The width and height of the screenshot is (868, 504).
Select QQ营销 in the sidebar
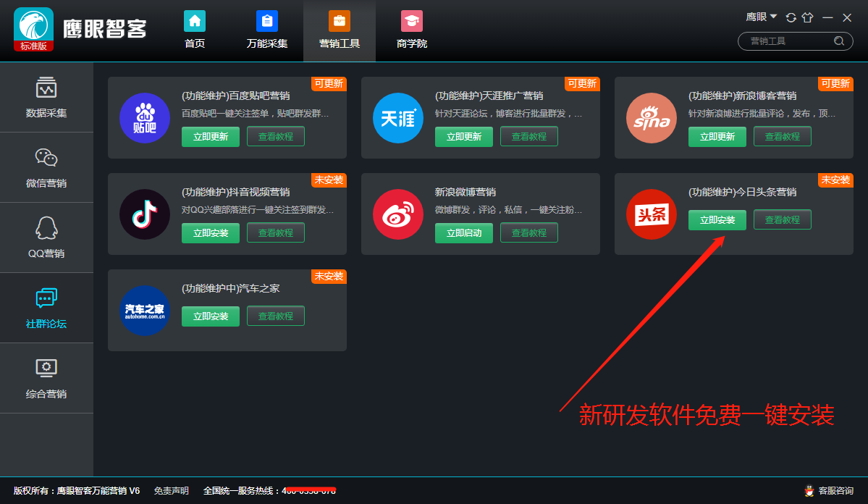(46, 238)
